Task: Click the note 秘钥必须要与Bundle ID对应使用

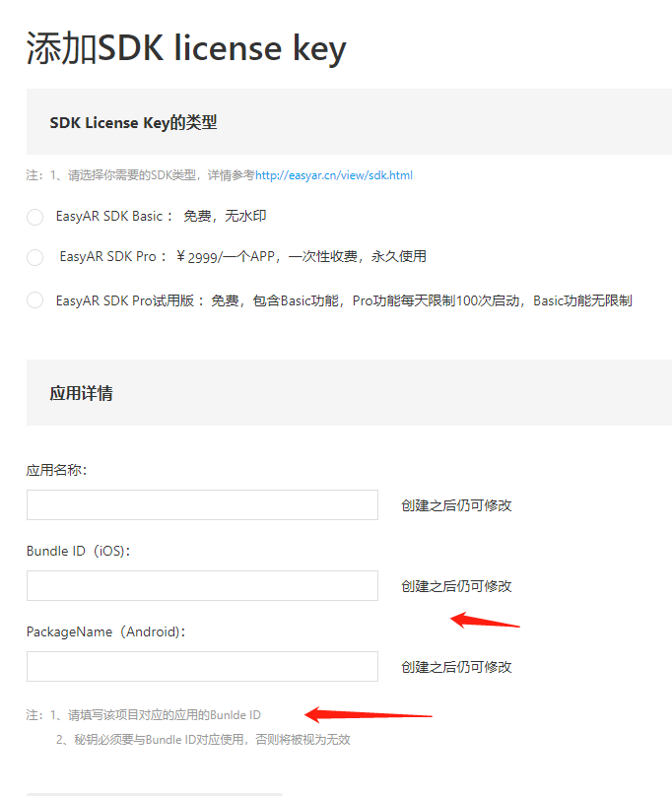Action: click(161, 740)
